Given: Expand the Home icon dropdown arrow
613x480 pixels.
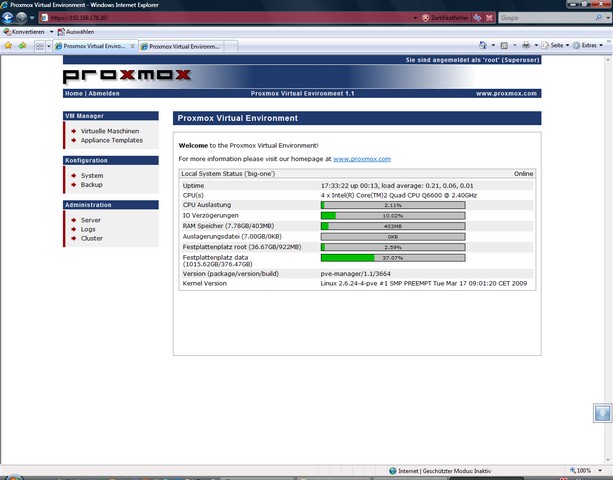Looking at the screenshot, I should pos(493,45).
